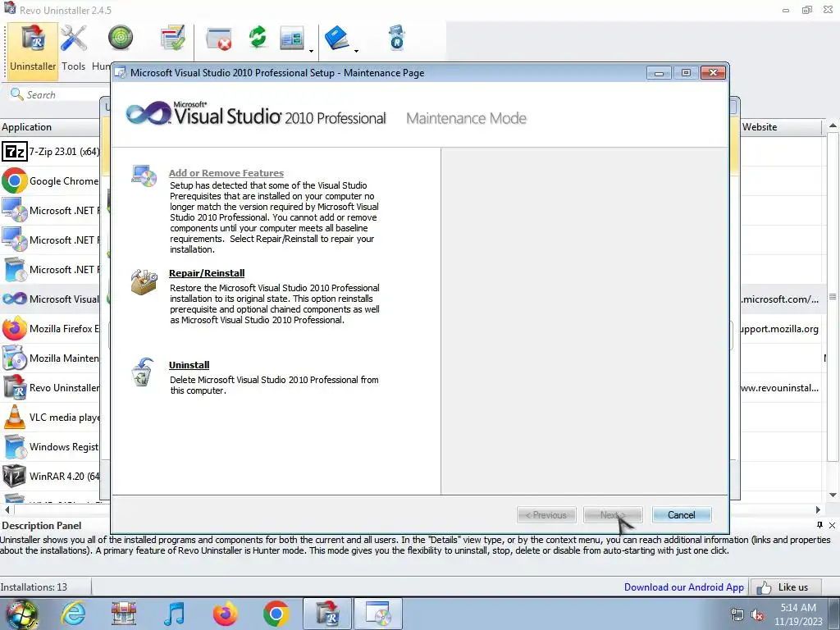
Task: Select the VLC media player cone icon
Action: [x=15, y=417]
